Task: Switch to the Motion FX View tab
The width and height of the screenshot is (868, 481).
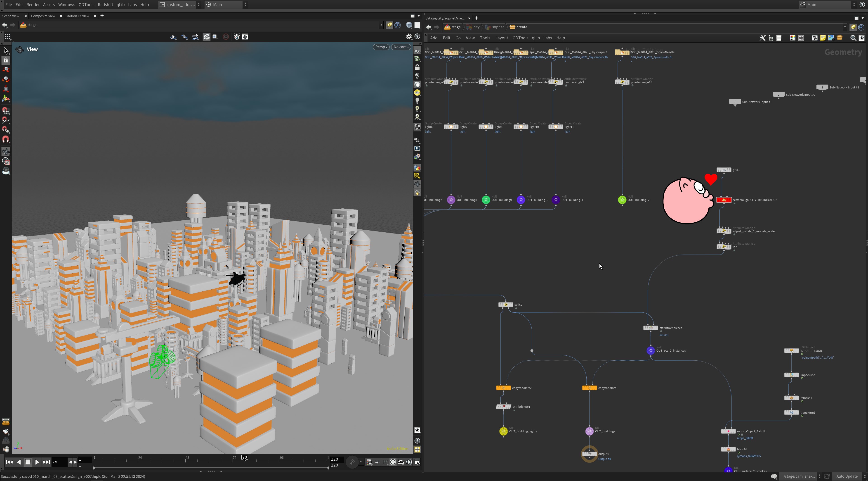Action: (78, 16)
